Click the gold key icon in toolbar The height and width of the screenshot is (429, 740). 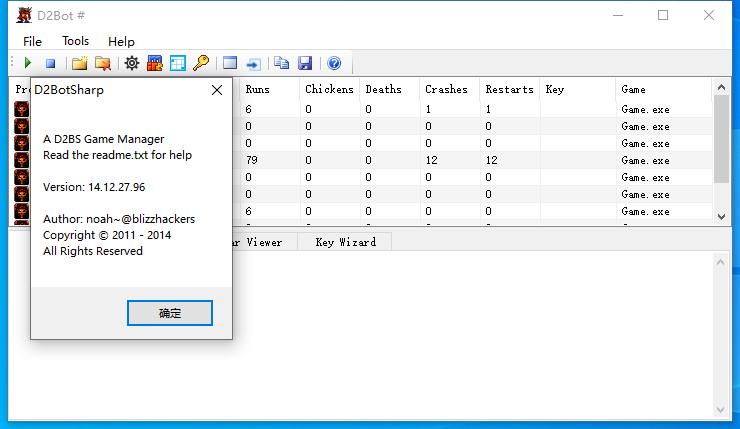coord(201,64)
